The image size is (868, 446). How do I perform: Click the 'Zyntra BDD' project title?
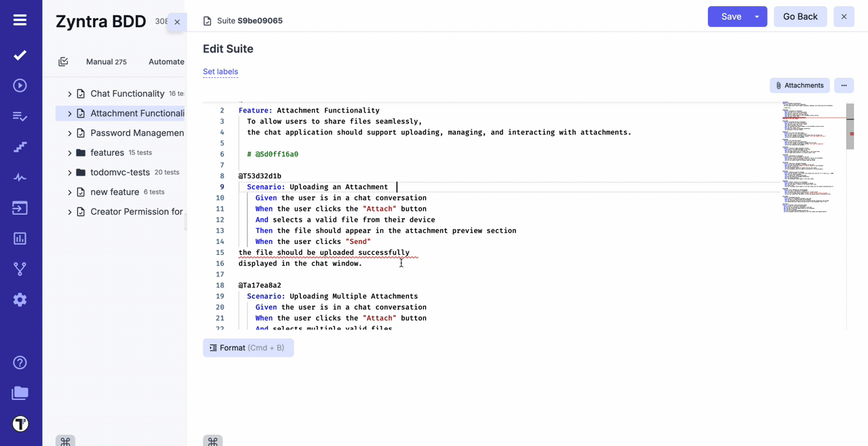tap(101, 21)
